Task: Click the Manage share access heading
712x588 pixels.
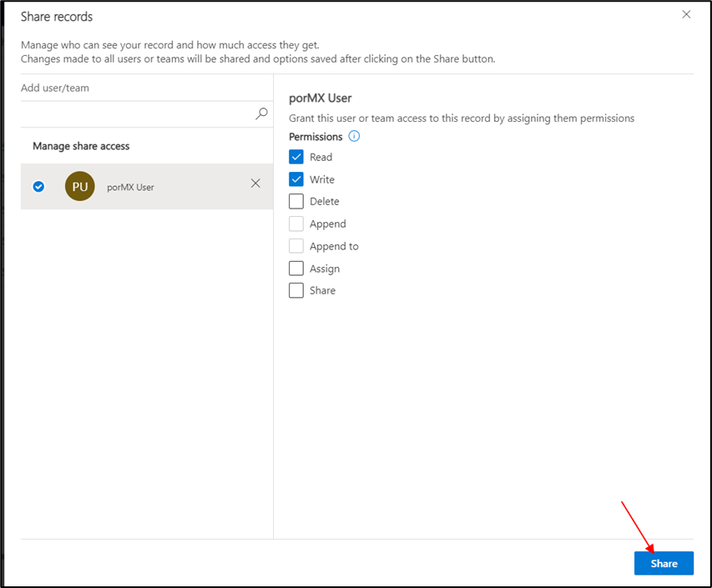Action: point(81,146)
